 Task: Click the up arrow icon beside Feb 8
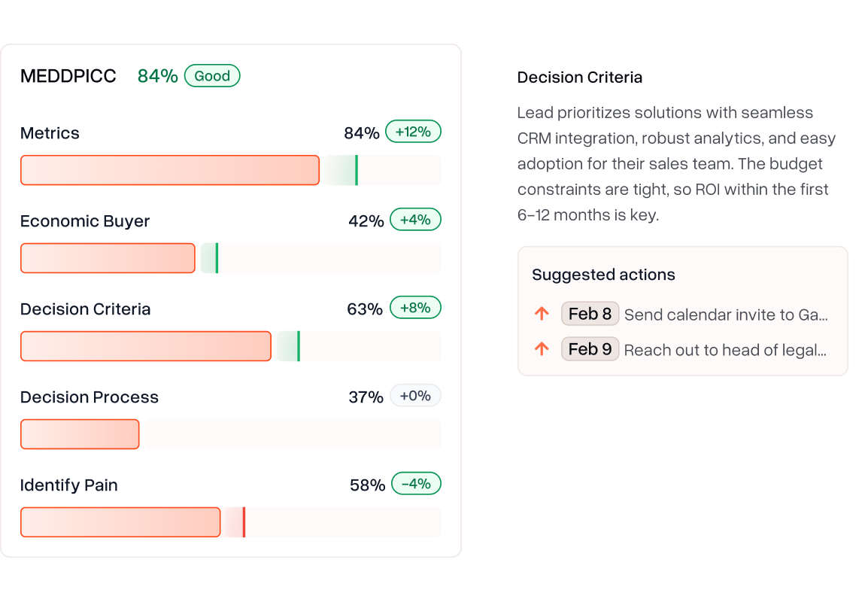(x=542, y=314)
